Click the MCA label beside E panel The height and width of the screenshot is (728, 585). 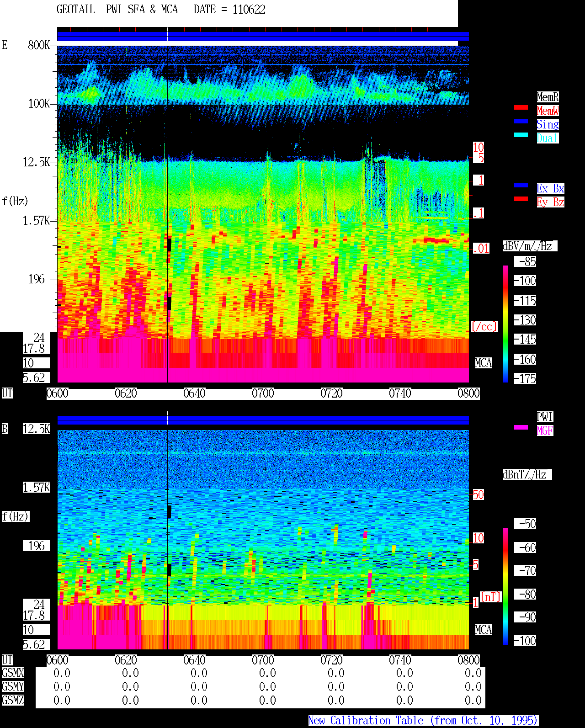(483, 363)
